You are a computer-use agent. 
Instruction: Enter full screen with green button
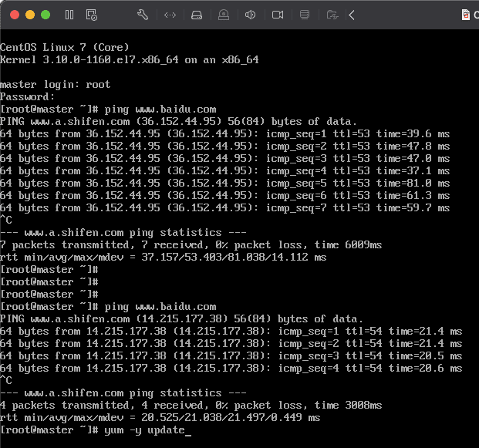click(x=46, y=15)
